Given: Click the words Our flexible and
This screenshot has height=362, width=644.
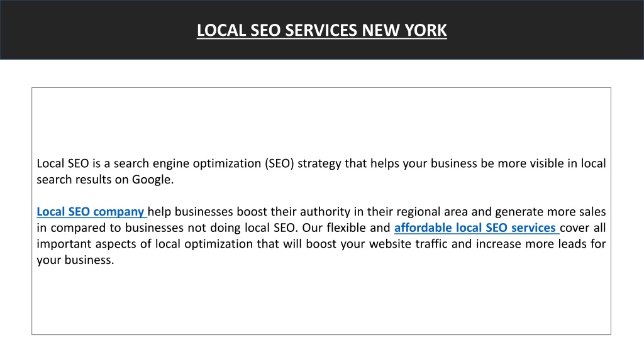Looking at the screenshot, I should [347, 228].
